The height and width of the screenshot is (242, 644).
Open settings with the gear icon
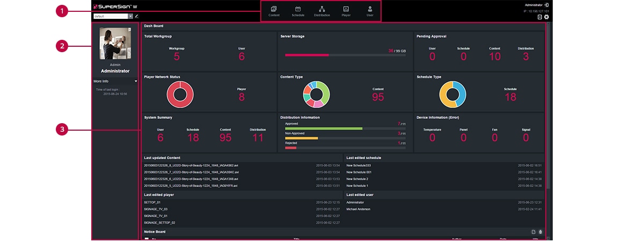click(546, 17)
